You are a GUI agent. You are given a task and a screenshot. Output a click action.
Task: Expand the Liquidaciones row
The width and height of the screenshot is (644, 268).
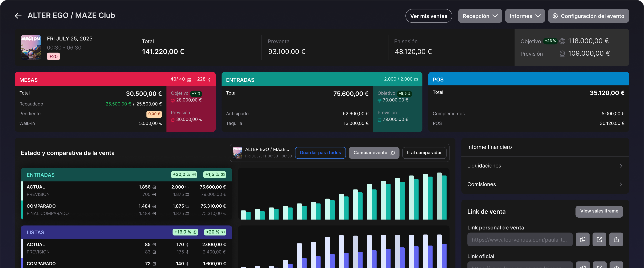click(545, 166)
